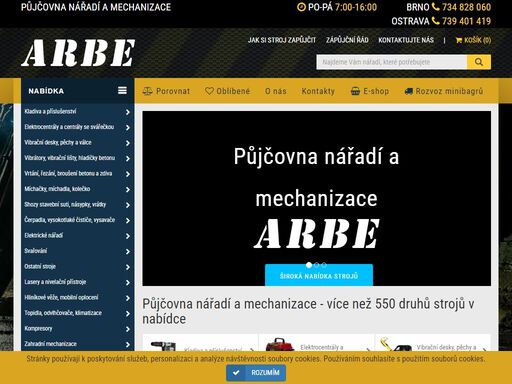Go to O nás page

point(276,91)
